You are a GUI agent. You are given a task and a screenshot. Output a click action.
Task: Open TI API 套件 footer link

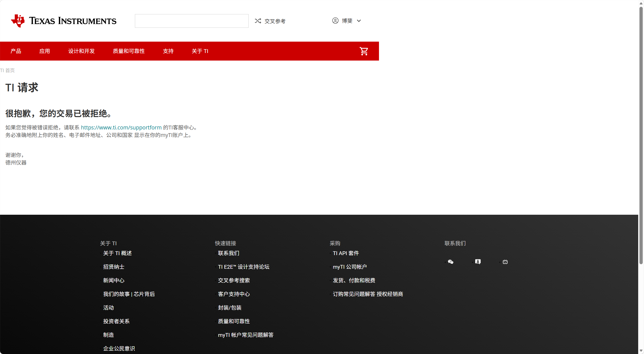point(346,253)
